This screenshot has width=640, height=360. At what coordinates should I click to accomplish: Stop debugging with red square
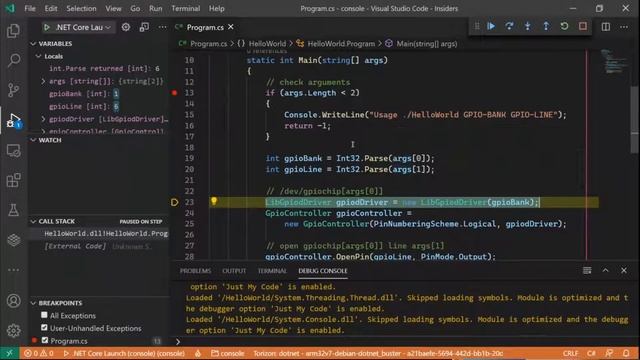pyautogui.click(x=582, y=27)
